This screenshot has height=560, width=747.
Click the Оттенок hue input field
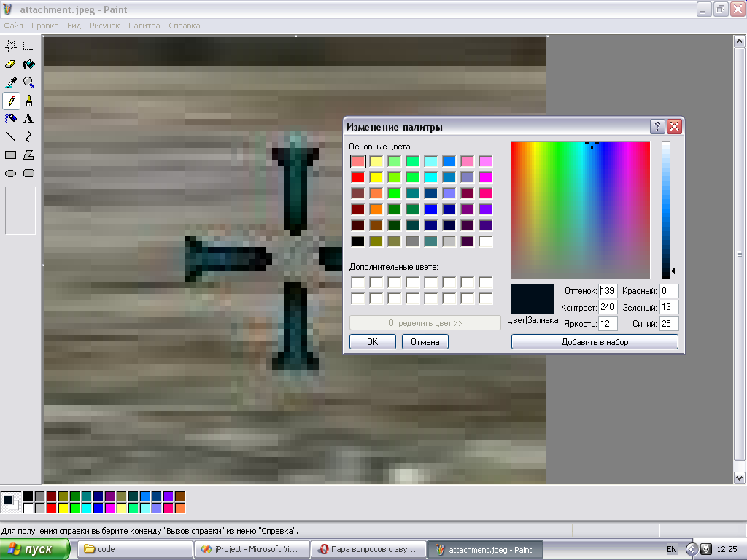pos(608,292)
